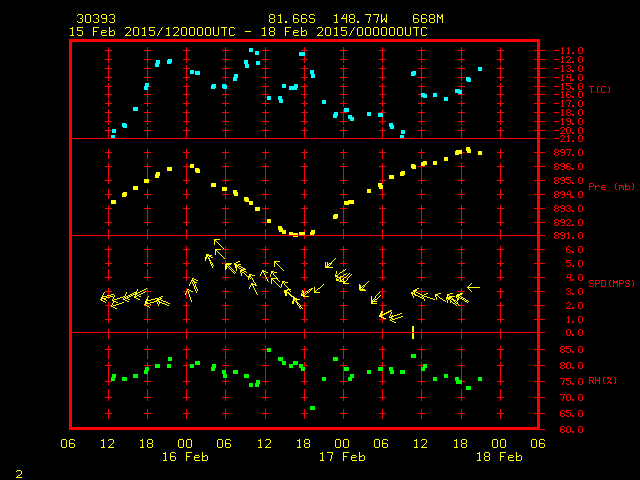Screen dimensions: 640x480
Task: Click the 891.0 pressure tick value
Action: click(569, 236)
